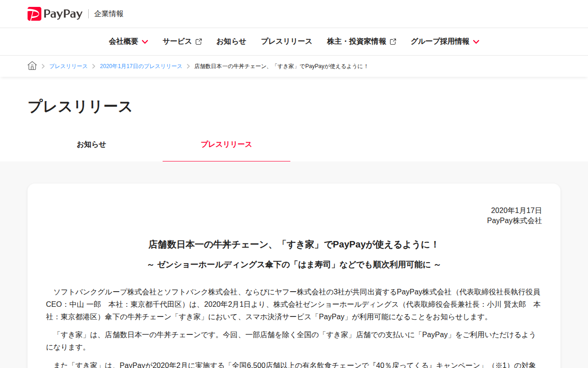Click the プレスリリース breadcrumb link
The width and height of the screenshot is (588, 368).
pos(68,66)
